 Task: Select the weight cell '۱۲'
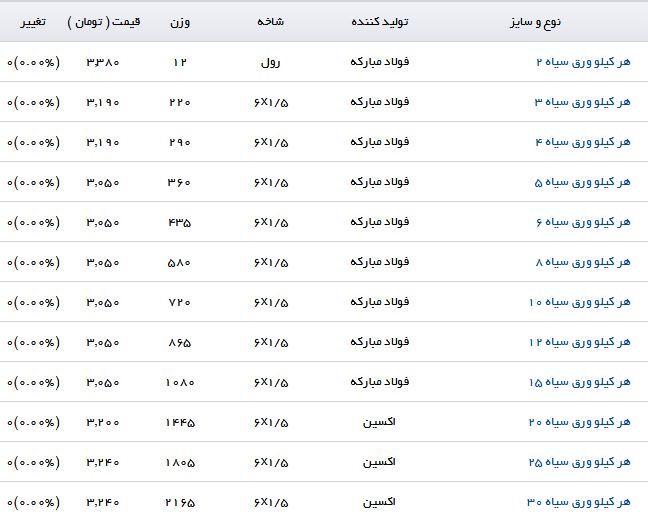pos(180,62)
